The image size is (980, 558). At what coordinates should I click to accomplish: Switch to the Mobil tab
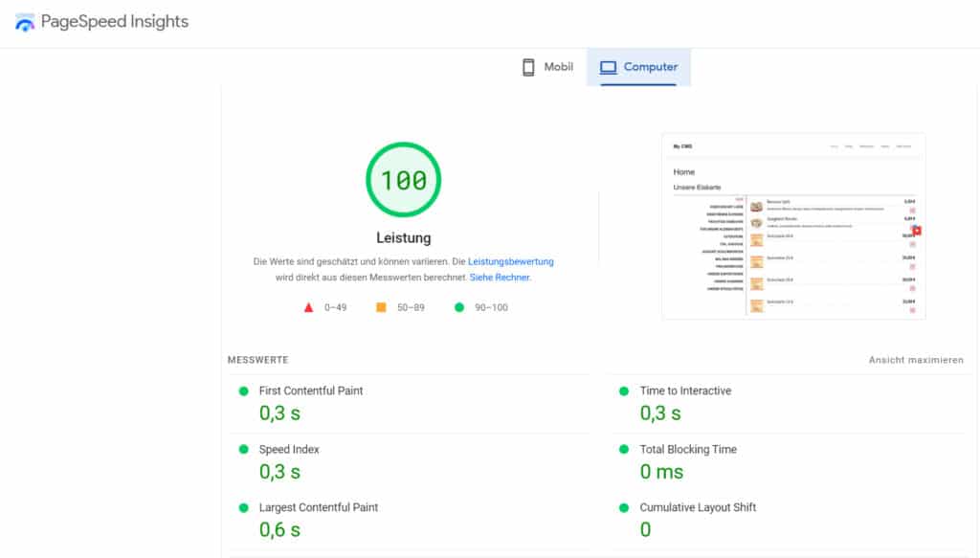click(547, 67)
